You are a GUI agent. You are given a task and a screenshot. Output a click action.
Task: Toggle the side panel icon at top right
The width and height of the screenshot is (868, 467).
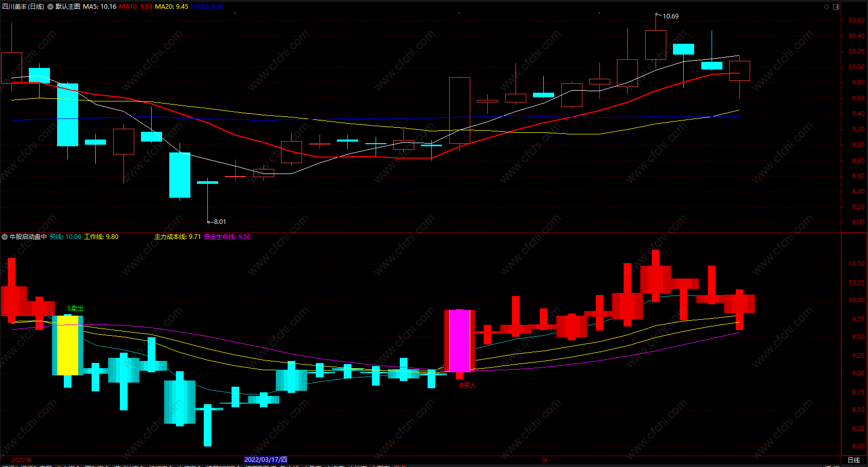[836, 7]
